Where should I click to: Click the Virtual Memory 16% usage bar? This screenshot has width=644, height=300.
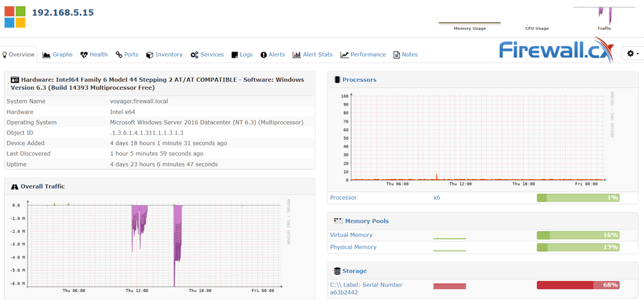coord(578,235)
